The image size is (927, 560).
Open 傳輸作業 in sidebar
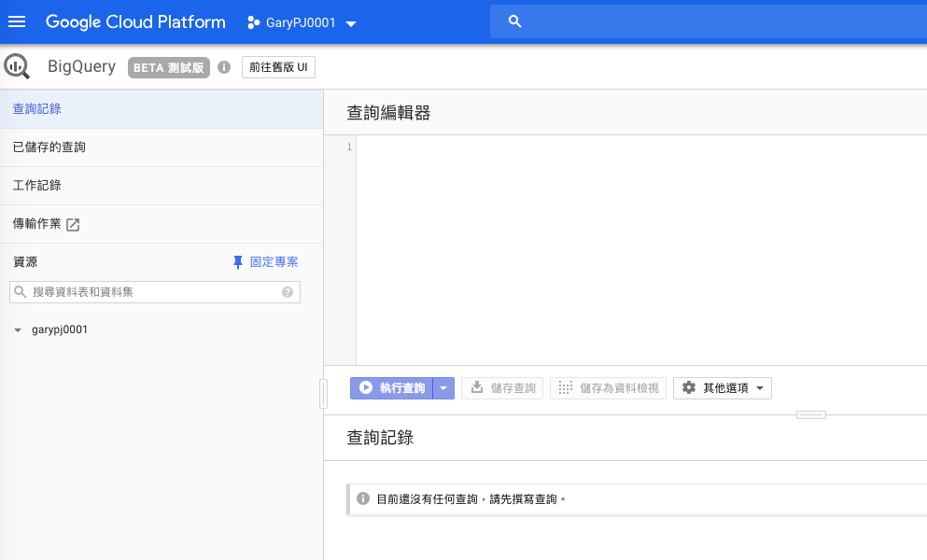point(162,224)
